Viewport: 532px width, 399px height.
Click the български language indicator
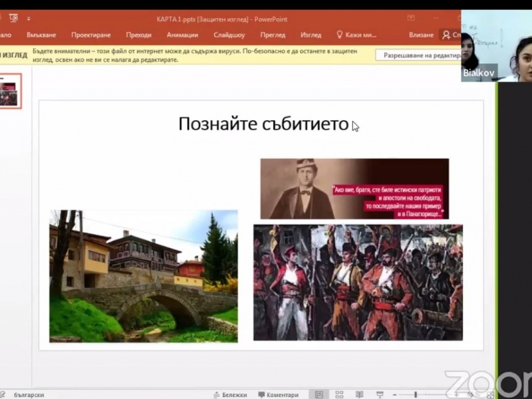pyautogui.click(x=29, y=395)
